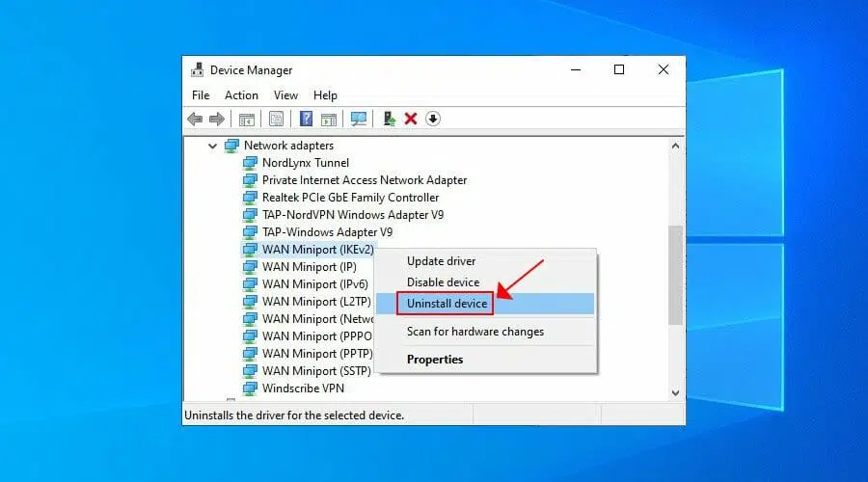Click the Realtek PCIe GbE adapter icon
Screen dimensions: 868x482
(x=250, y=198)
